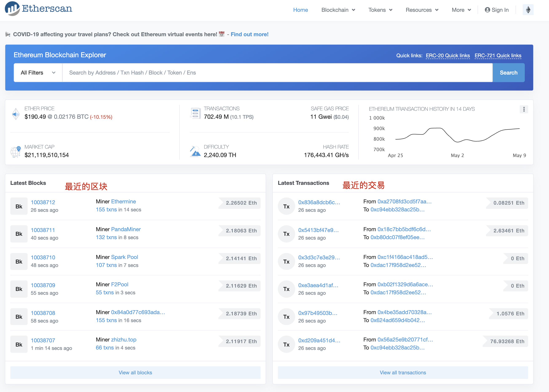
Task: Click the Tx icon for 0x3d3c7e3e29
Action: tap(287, 262)
